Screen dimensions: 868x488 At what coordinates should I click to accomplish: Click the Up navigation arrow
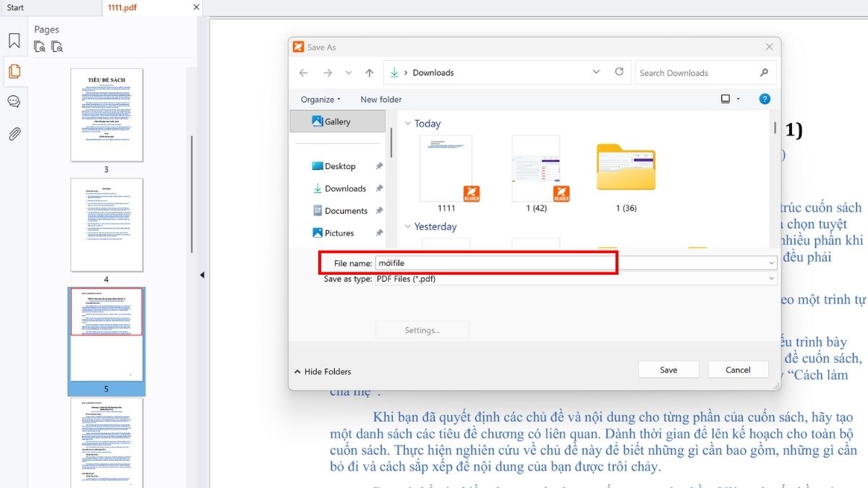369,72
